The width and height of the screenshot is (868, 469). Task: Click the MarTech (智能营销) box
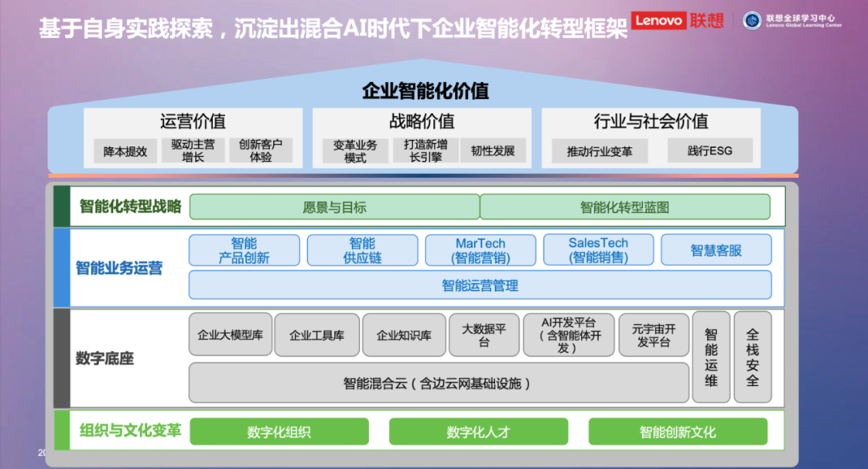click(x=481, y=250)
